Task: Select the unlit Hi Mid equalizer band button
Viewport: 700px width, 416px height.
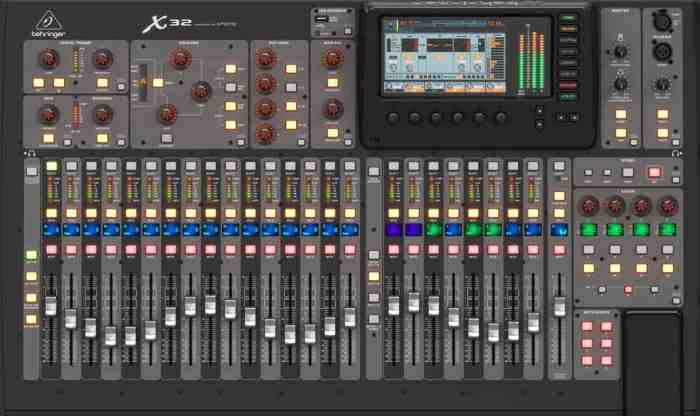Action: point(230,87)
